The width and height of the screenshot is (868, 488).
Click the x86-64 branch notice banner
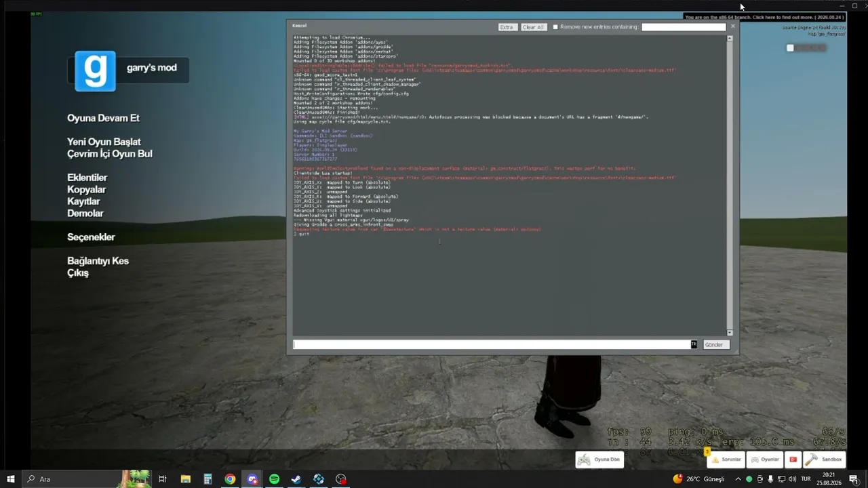point(764,17)
